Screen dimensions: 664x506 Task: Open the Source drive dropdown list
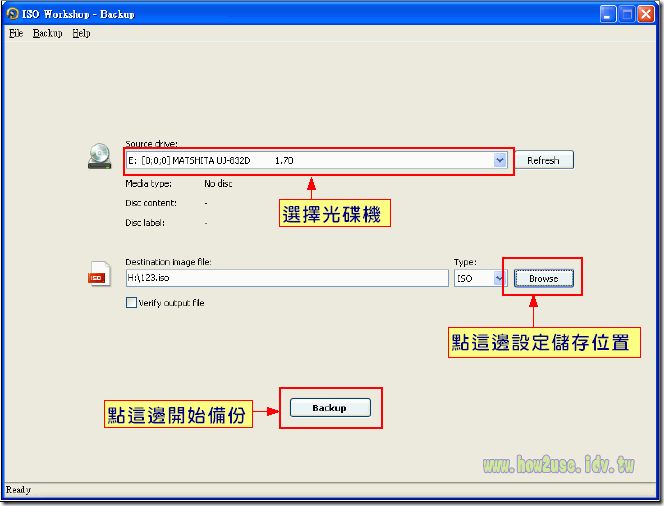(x=500, y=160)
